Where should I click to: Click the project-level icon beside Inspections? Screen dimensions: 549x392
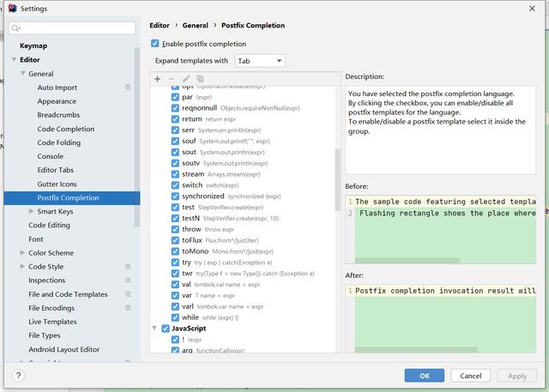click(x=128, y=280)
